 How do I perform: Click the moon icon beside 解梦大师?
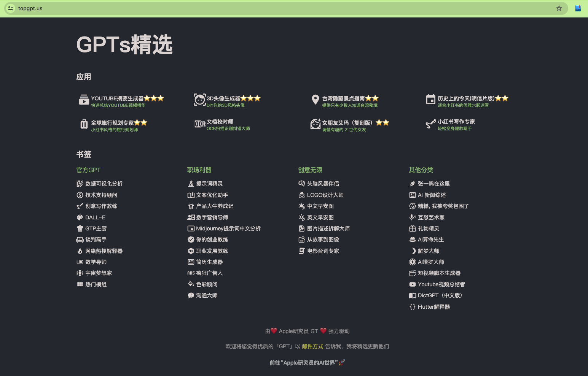pyautogui.click(x=413, y=251)
